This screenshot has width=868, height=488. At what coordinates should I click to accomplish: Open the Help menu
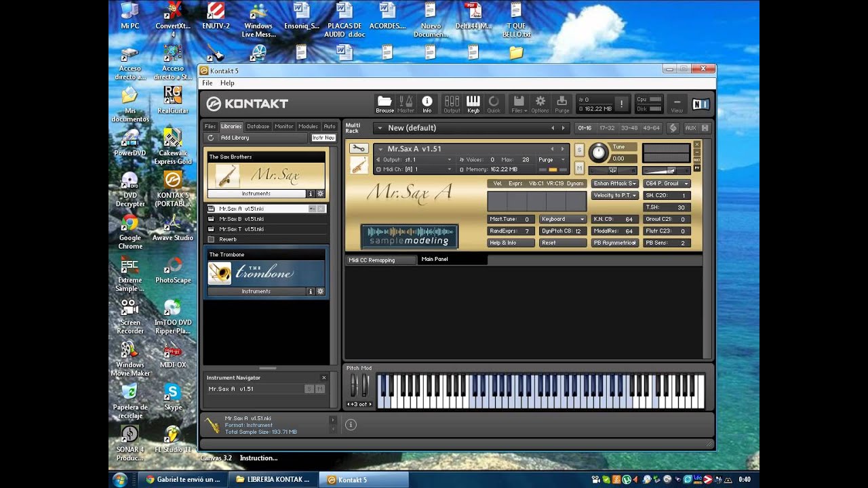click(x=227, y=83)
